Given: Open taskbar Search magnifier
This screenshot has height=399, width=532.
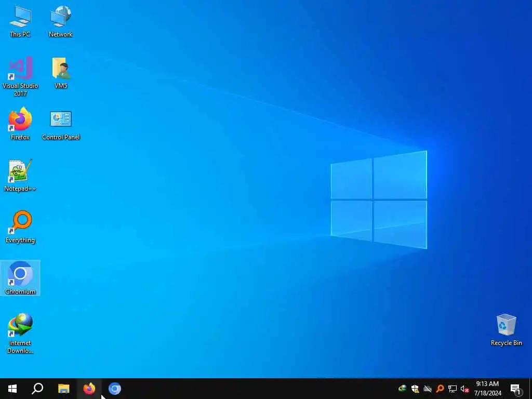Looking at the screenshot, I should click(x=37, y=389).
